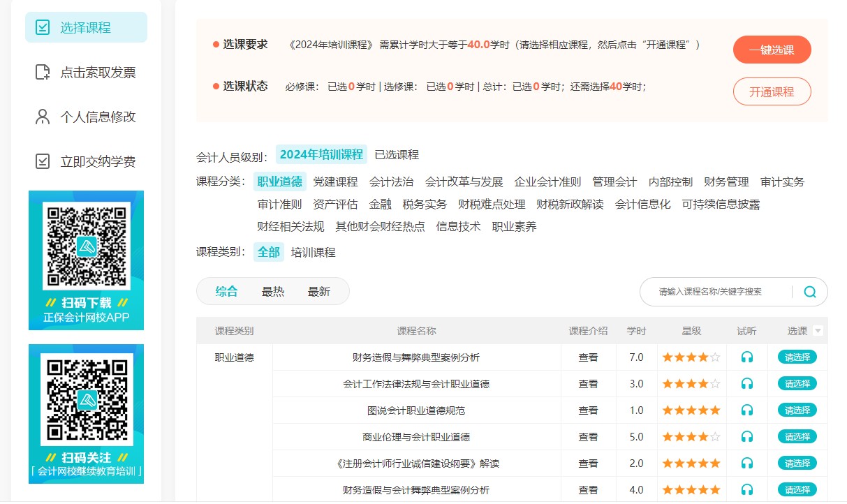Viewport: 847px width, 504px height.
Task: Click headphone icon for 财务造假与舞弊典型案例分析
Action: (x=747, y=357)
